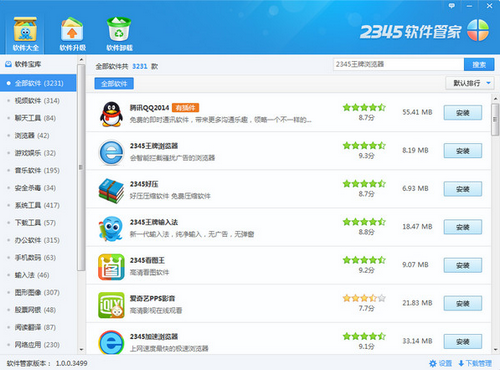Click the 55.41 MB size text

[417, 112]
